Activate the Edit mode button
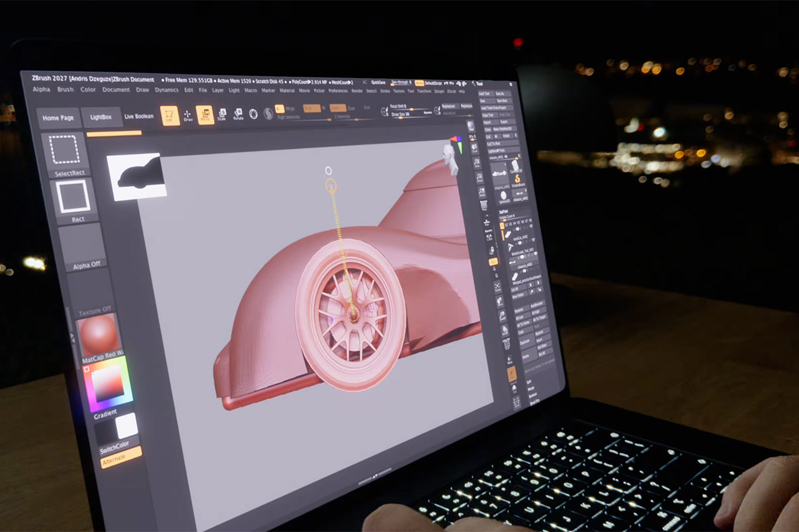Image resolution: width=799 pixels, height=532 pixels. [x=170, y=115]
